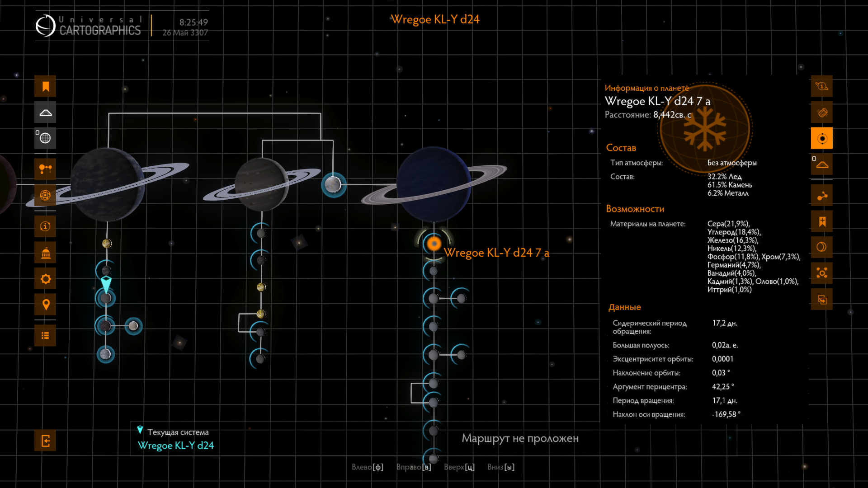The image size is (868, 488).
Task: Plot route using connected nodes icon
Action: click(x=822, y=196)
